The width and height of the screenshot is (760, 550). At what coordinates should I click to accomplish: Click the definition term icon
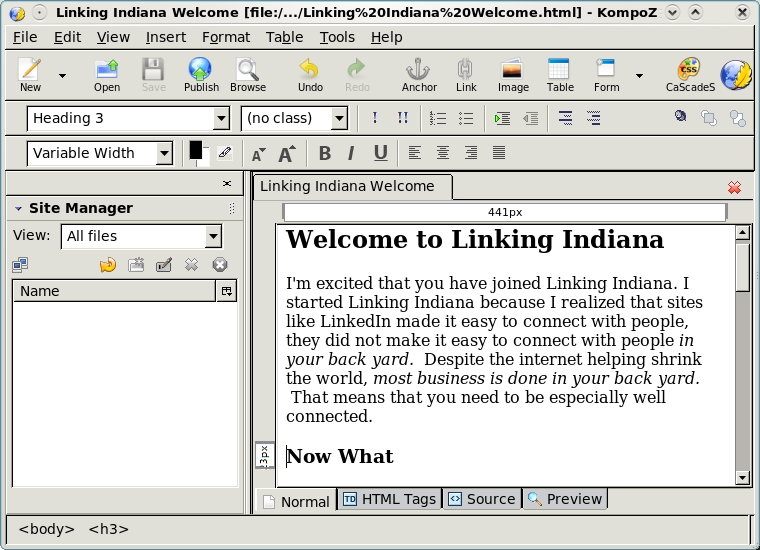click(x=565, y=118)
